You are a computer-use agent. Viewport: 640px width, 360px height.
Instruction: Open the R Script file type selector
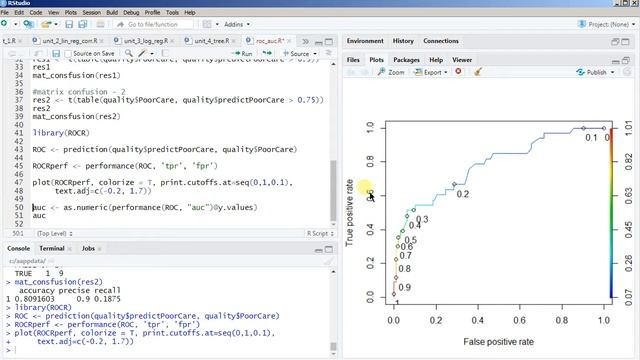click(320, 233)
